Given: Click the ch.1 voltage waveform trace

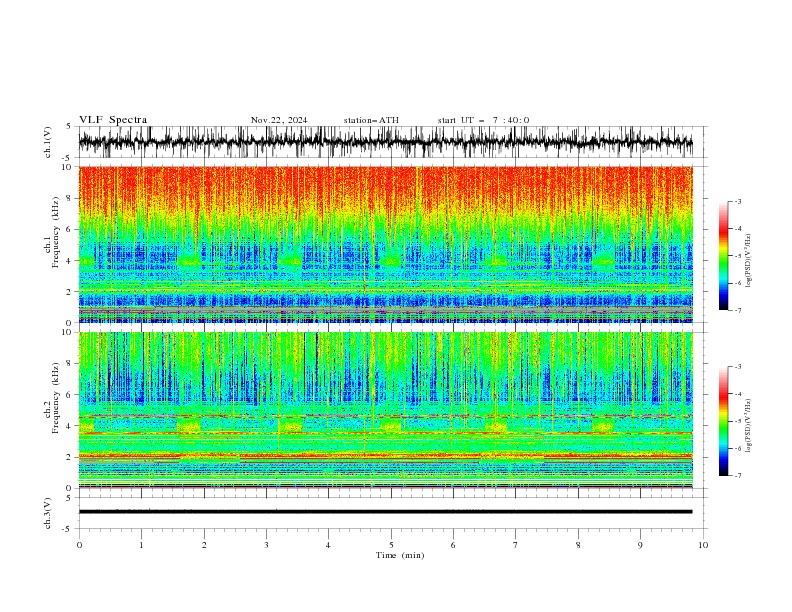Looking at the screenshot, I should (385, 142).
